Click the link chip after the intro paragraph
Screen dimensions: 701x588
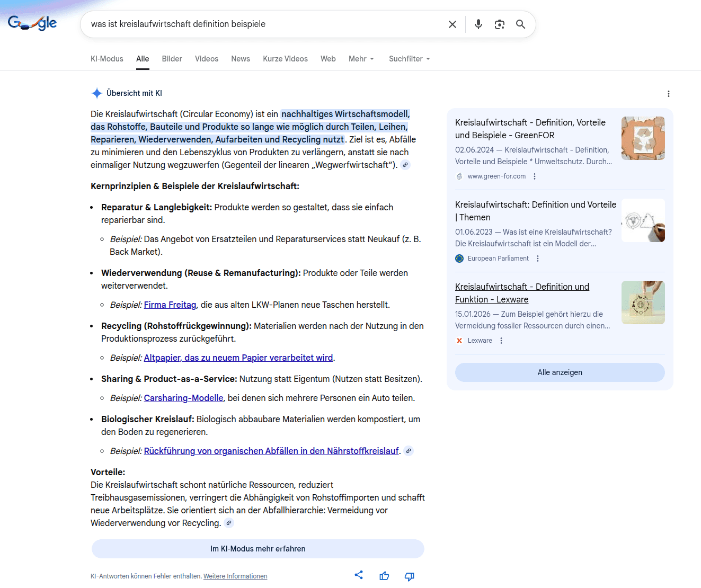[405, 165]
